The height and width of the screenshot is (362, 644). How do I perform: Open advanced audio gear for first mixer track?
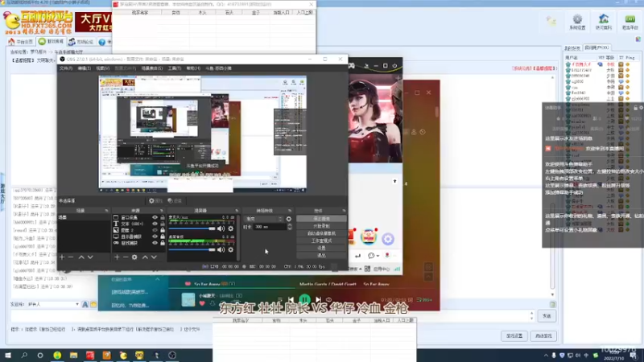click(231, 228)
